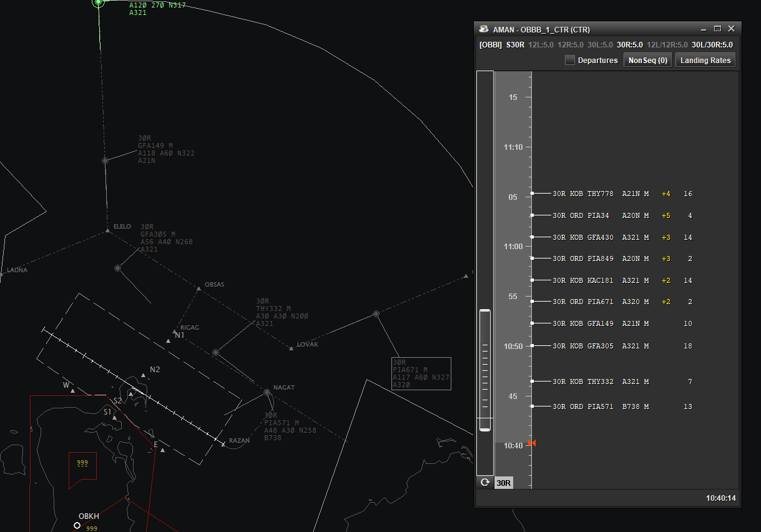Select the GFA149 aircraft target symbol on radar

tap(105, 160)
